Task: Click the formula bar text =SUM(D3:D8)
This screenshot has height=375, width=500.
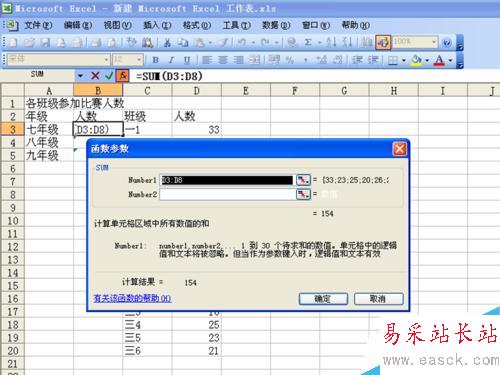Action: 169,76
